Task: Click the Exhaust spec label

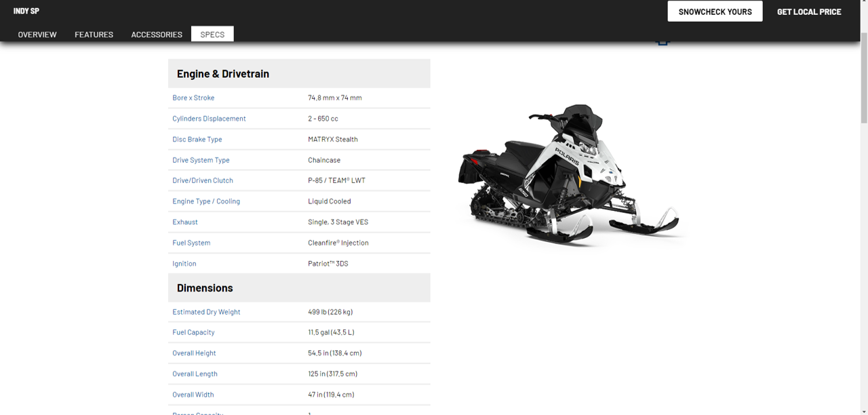Action: click(x=185, y=222)
